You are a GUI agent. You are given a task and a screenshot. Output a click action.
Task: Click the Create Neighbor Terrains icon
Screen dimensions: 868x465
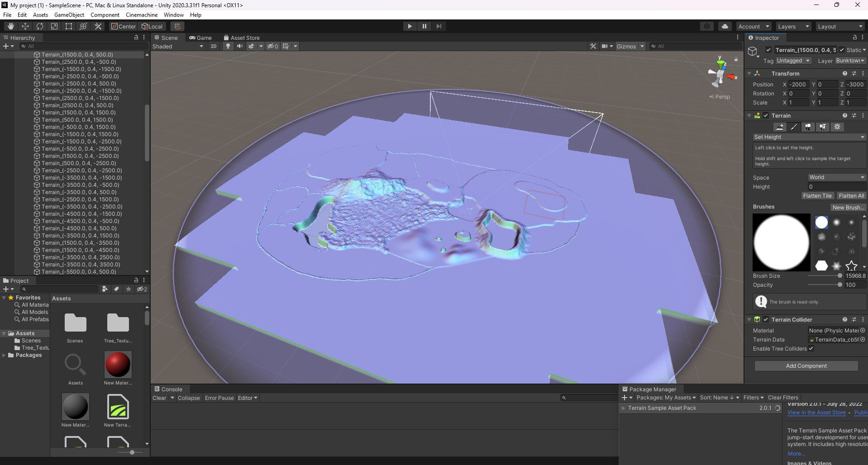click(779, 127)
